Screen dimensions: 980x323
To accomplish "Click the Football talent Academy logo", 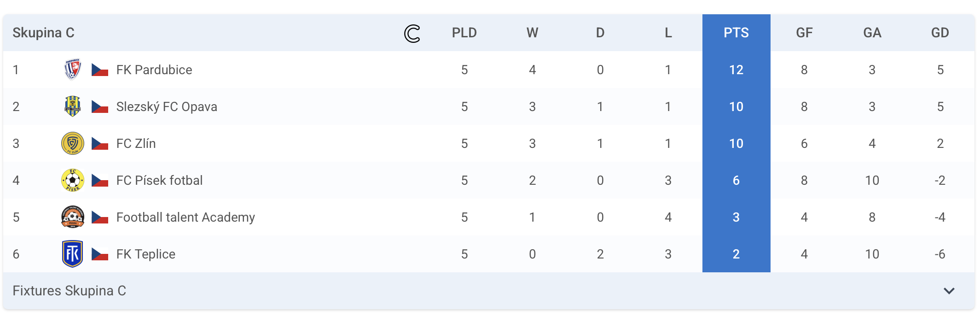I will pos(73,217).
